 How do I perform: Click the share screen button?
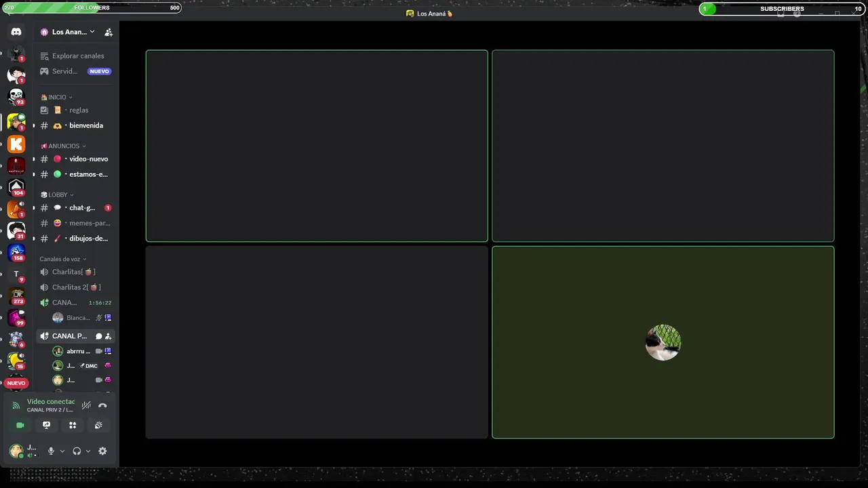pyautogui.click(x=46, y=425)
